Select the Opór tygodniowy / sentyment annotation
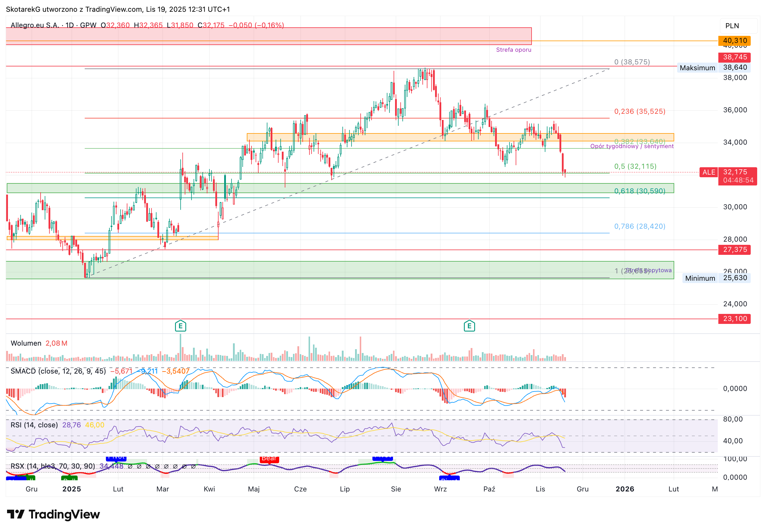This screenshot has height=532, width=766. point(632,146)
